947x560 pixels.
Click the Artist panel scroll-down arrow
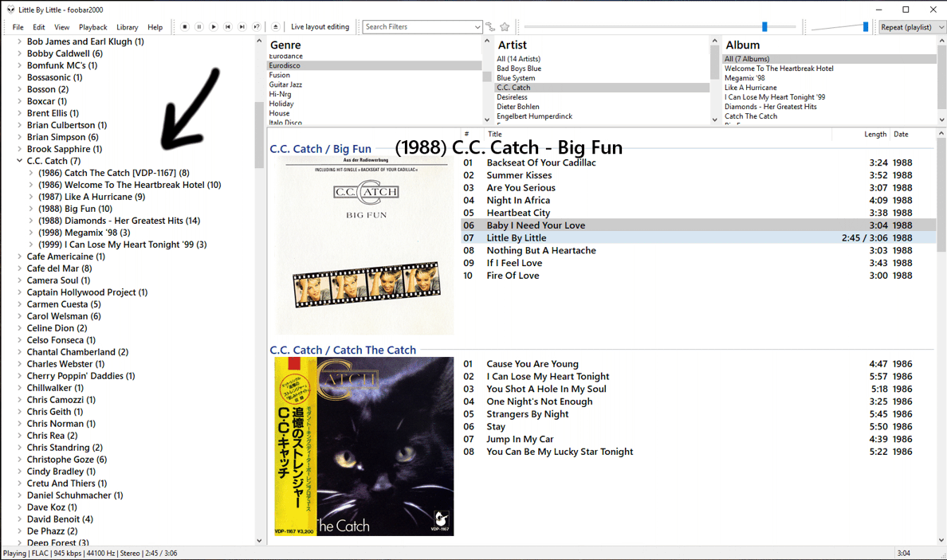[714, 119]
